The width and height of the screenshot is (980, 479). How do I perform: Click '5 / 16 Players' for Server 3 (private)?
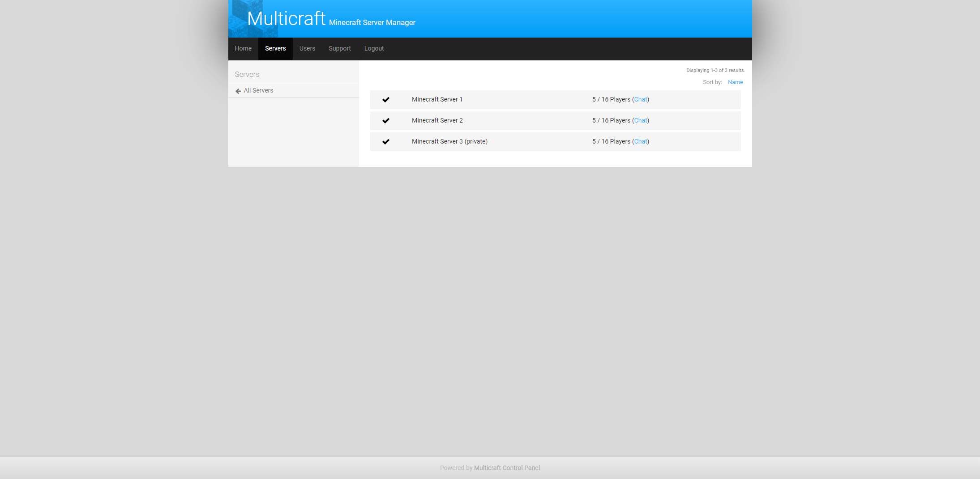point(611,141)
